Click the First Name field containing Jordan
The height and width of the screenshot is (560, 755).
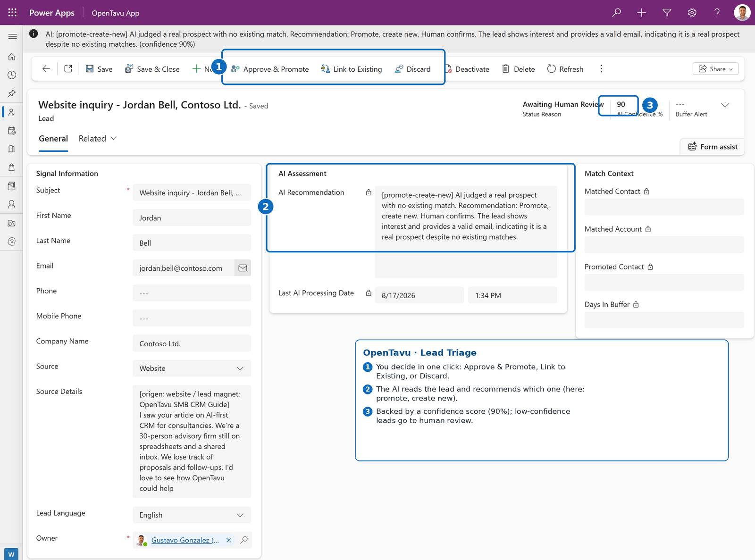[192, 217]
